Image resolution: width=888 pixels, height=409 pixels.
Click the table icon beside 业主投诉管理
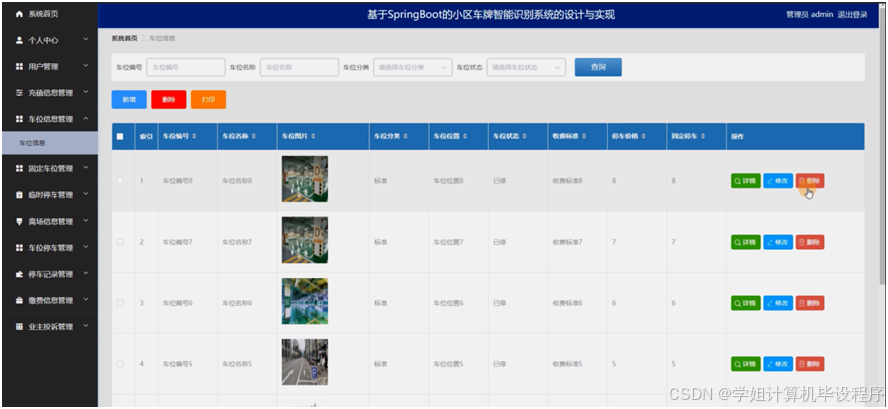tap(19, 326)
